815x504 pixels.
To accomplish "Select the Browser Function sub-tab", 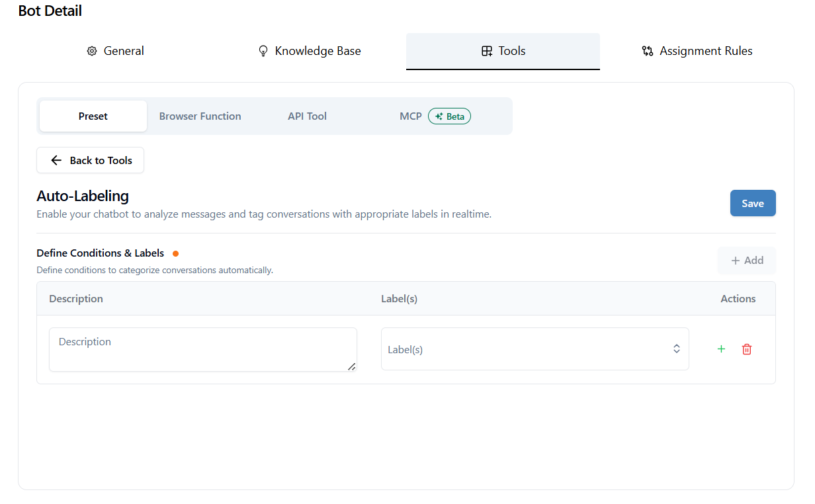I will [200, 116].
